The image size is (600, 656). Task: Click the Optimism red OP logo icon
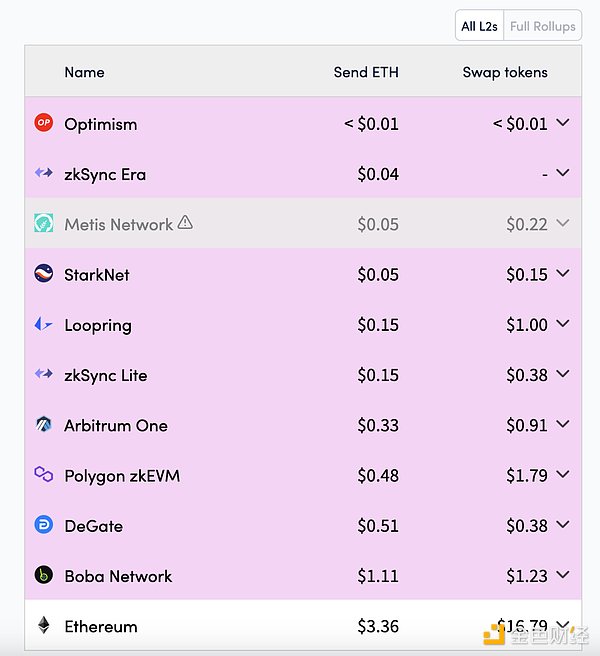pos(43,123)
